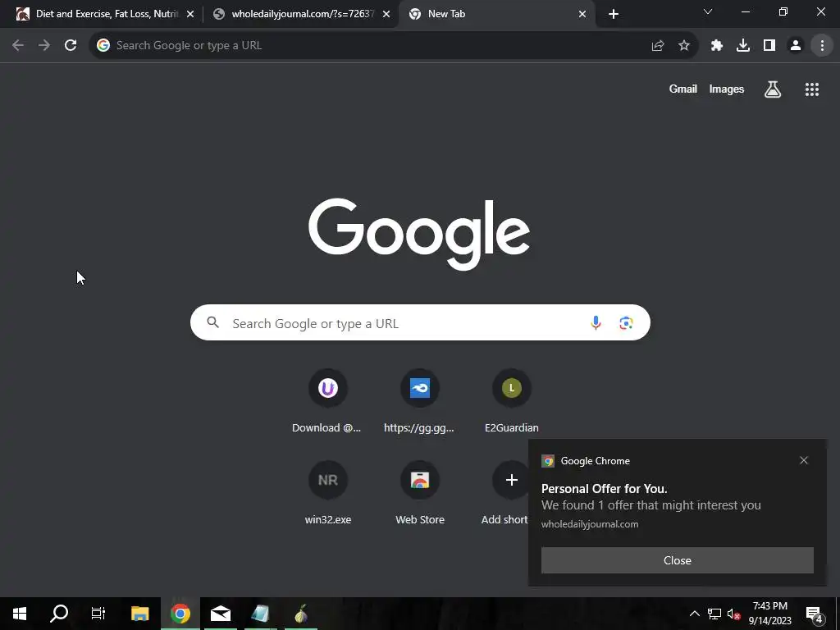Expand the hidden system tray icons
The height and width of the screenshot is (630, 840).
click(x=694, y=614)
